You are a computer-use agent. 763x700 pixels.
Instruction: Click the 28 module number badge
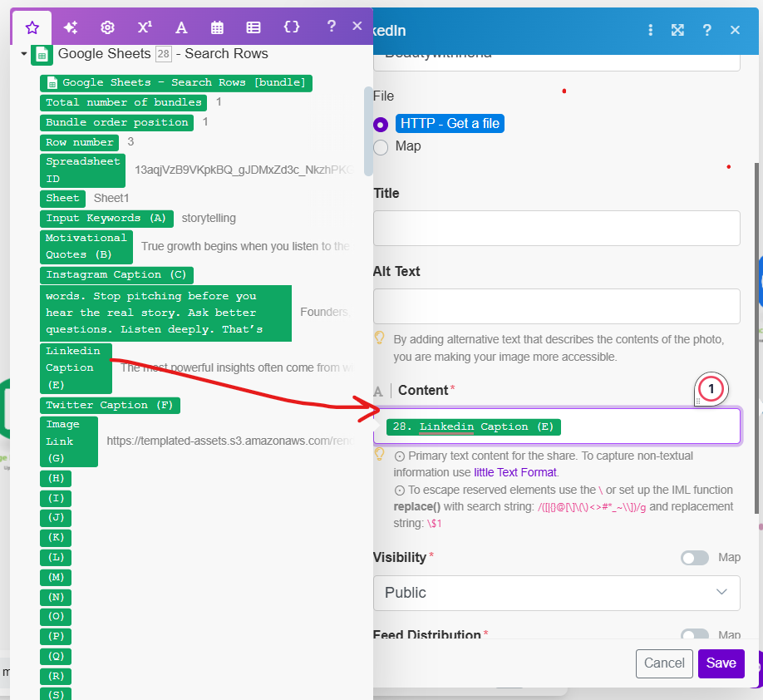point(164,53)
